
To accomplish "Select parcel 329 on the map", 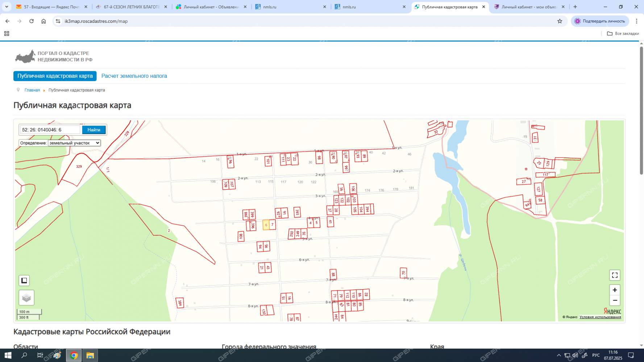I will pyautogui.click(x=79, y=167).
